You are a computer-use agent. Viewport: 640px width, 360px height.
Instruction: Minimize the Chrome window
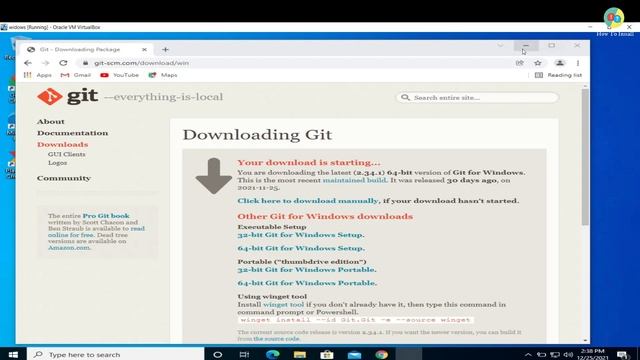click(x=526, y=45)
